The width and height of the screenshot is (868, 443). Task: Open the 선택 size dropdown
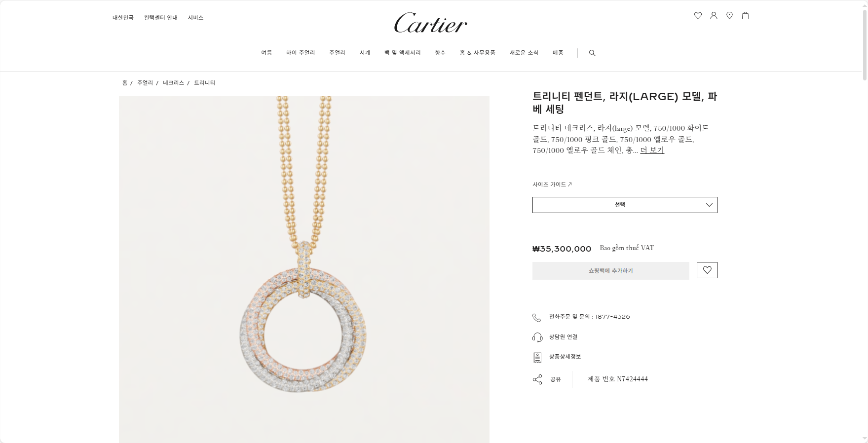pyautogui.click(x=625, y=205)
